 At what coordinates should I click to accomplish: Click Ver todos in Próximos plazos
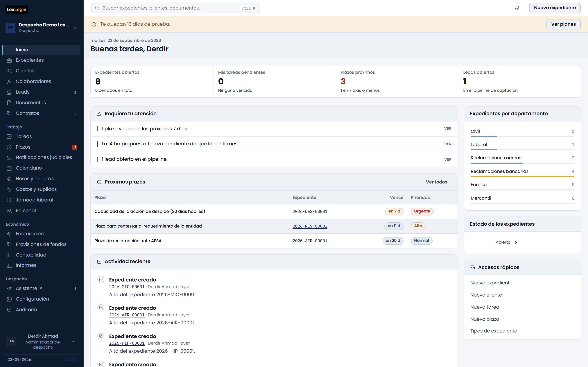(x=436, y=182)
